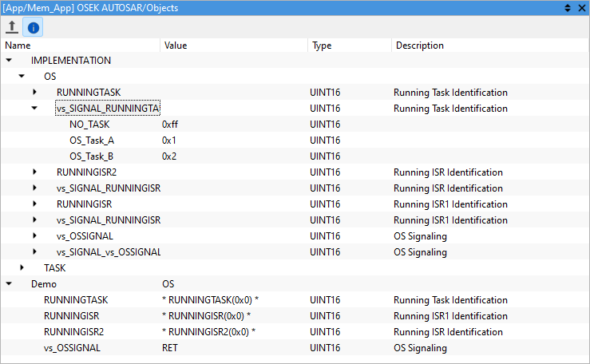The image size is (590, 364).
Task: Click OS Signaling description of vs_SIGNAL_vs_OSSIGNAL
Action: click(x=420, y=252)
